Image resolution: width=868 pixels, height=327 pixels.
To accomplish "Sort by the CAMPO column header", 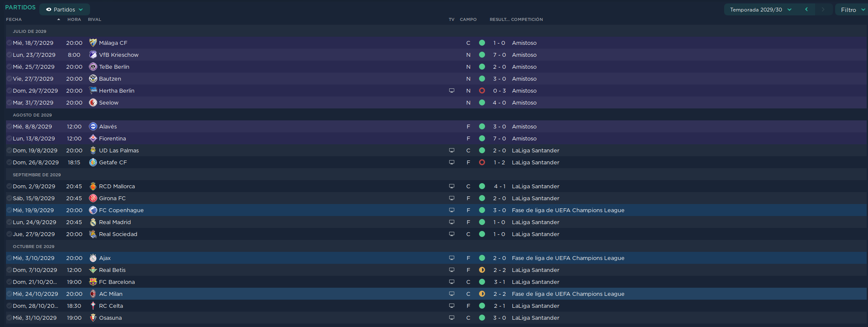I will 468,19.
